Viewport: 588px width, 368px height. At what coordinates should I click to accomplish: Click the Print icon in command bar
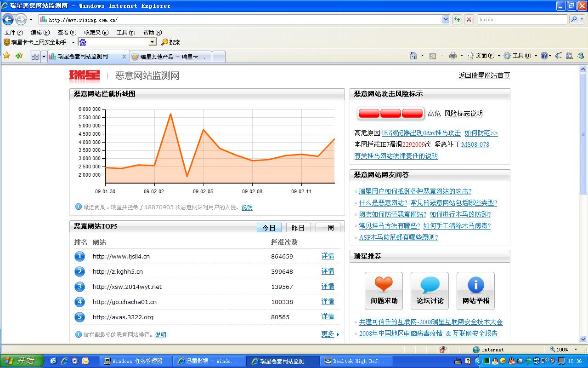[453, 56]
